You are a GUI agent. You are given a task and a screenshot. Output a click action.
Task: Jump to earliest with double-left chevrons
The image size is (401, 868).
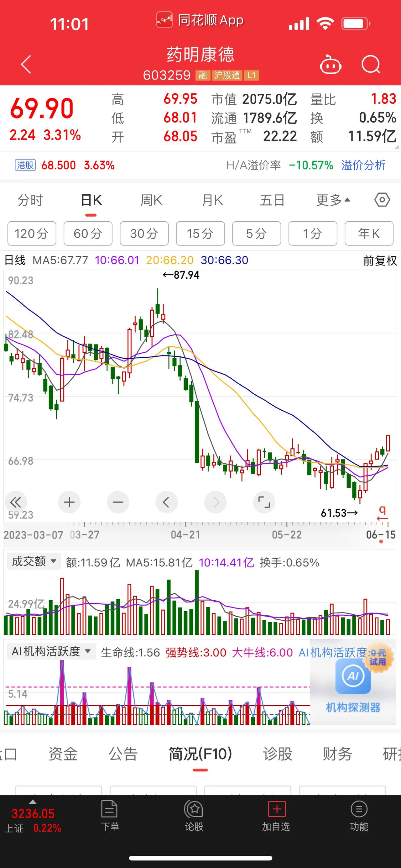click(x=15, y=502)
